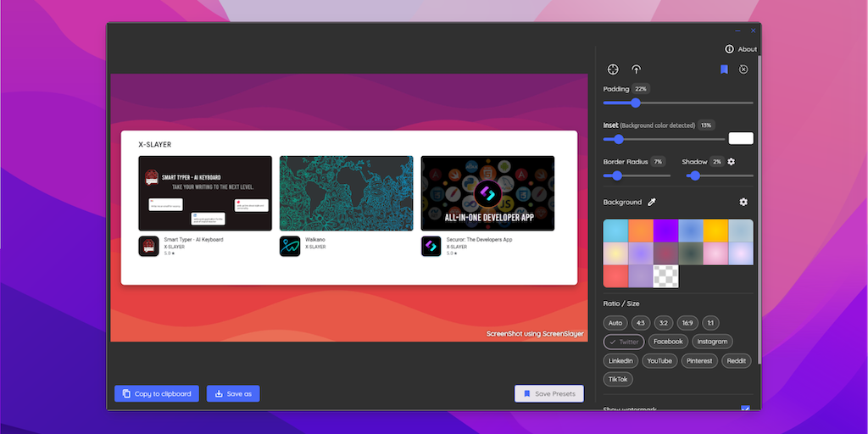Choose the LinkedIn size preset
The height and width of the screenshot is (434, 868).
click(620, 361)
